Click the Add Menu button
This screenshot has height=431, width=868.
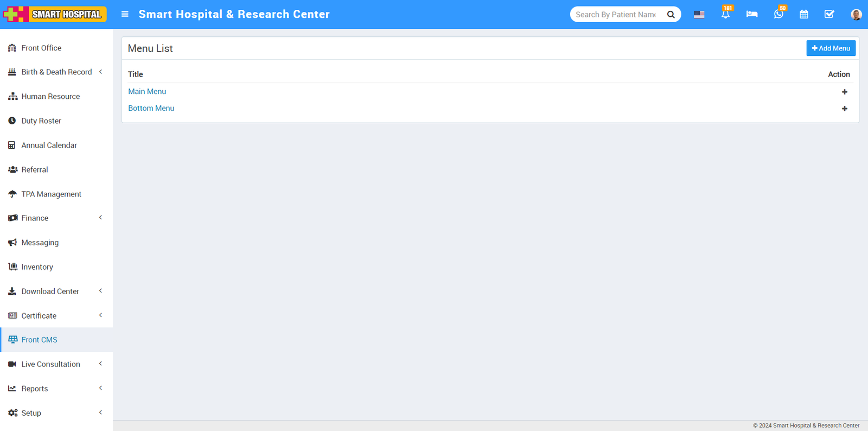(x=831, y=48)
